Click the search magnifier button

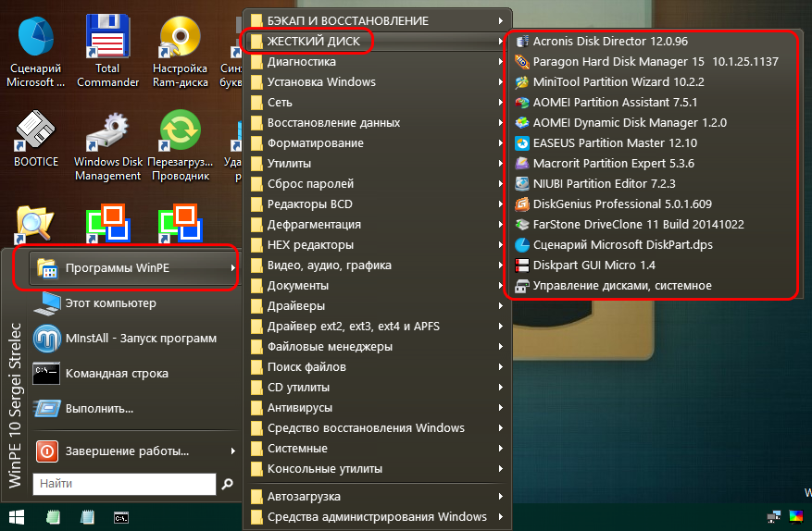tap(227, 484)
